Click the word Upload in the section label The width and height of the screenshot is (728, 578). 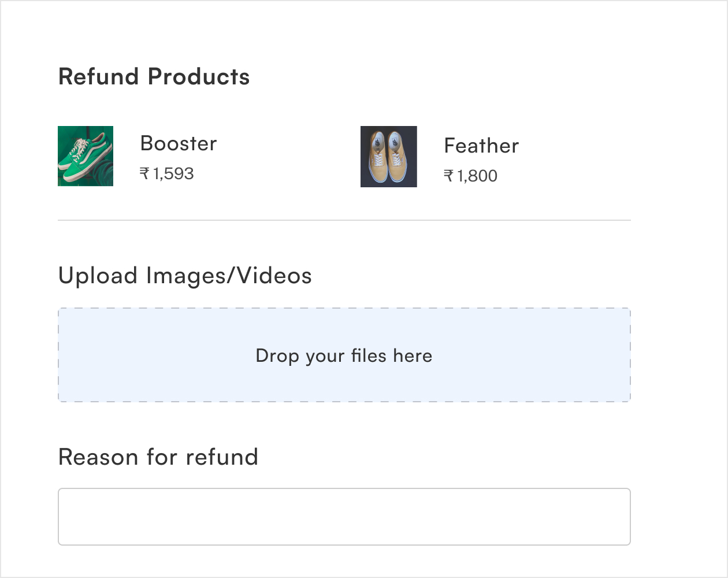pyautogui.click(x=98, y=276)
